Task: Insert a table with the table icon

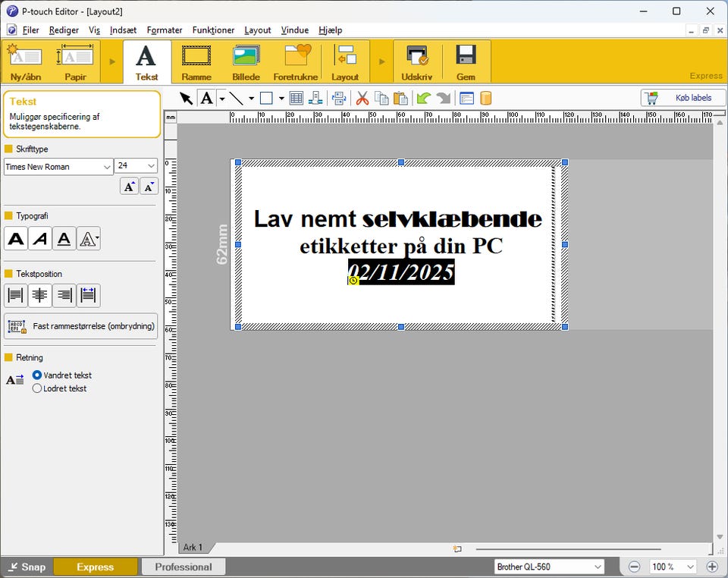Action: [297, 99]
